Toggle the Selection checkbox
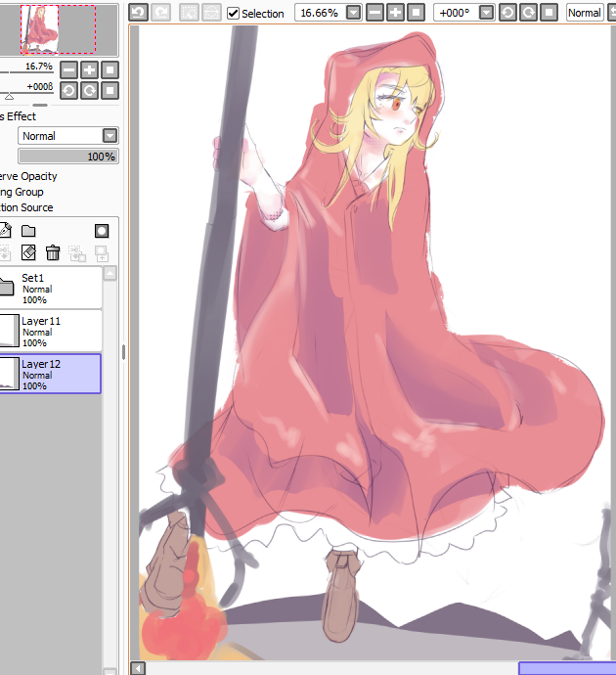Screen dimensions: 616x675 tap(233, 14)
